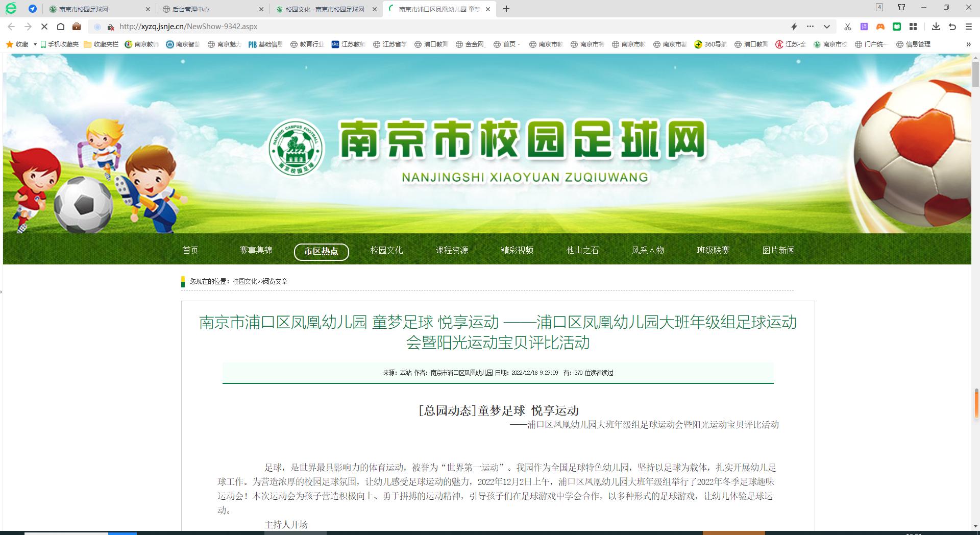Go forward with the forward arrow

pyautogui.click(x=28, y=27)
